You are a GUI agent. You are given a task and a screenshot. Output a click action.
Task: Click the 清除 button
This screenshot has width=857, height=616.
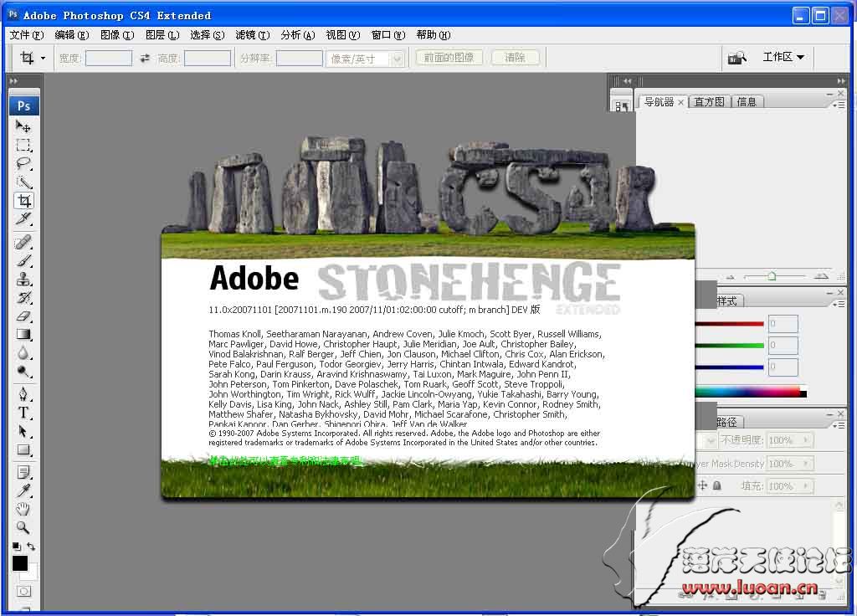pyautogui.click(x=515, y=58)
